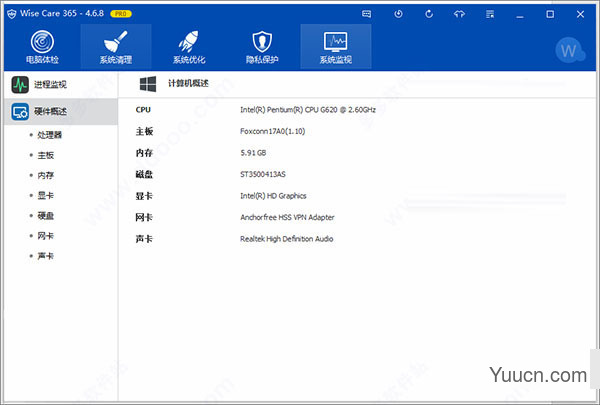The image size is (600, 405).
Task: Click the 主板 label in overview list
Action: (144, 131)
